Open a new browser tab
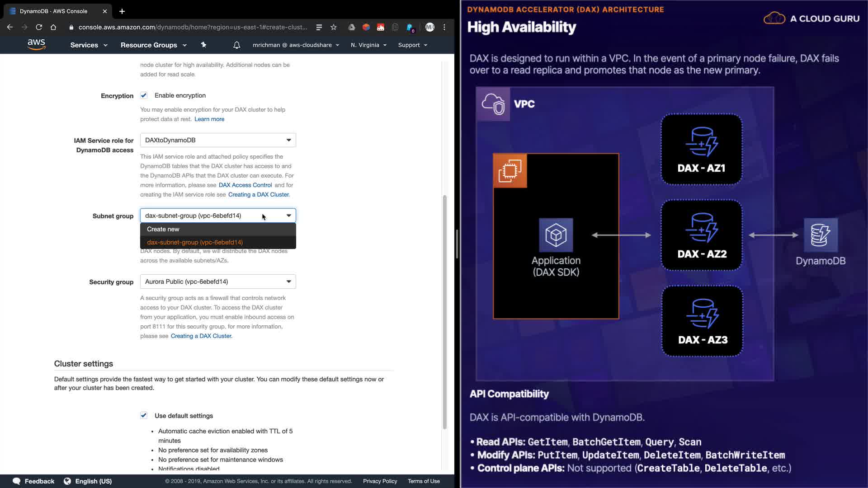 tap(122, 11)
